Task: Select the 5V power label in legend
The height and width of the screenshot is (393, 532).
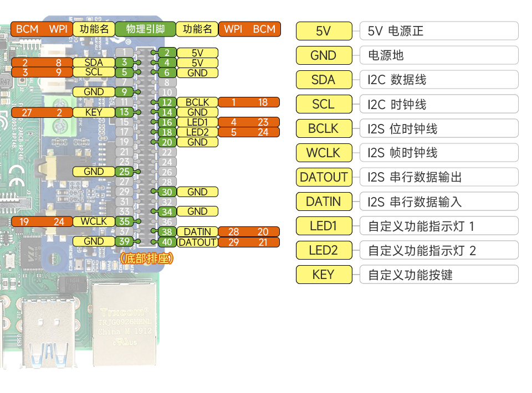Action: pyautogui.click(x=324, y=32)
